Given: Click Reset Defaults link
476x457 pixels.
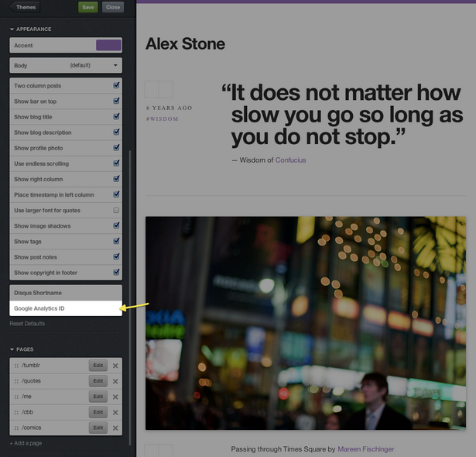Looking at the screenshot, I should (x=27, y=324).
